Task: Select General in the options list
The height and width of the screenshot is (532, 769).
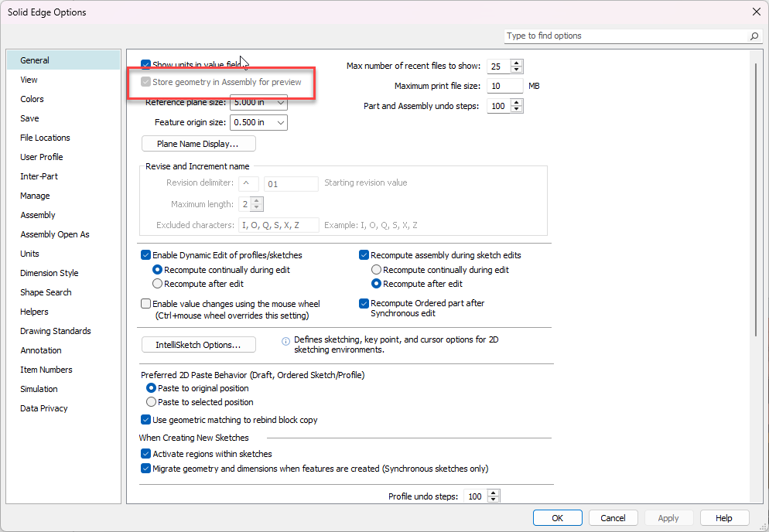Action: tap(63, 60)
